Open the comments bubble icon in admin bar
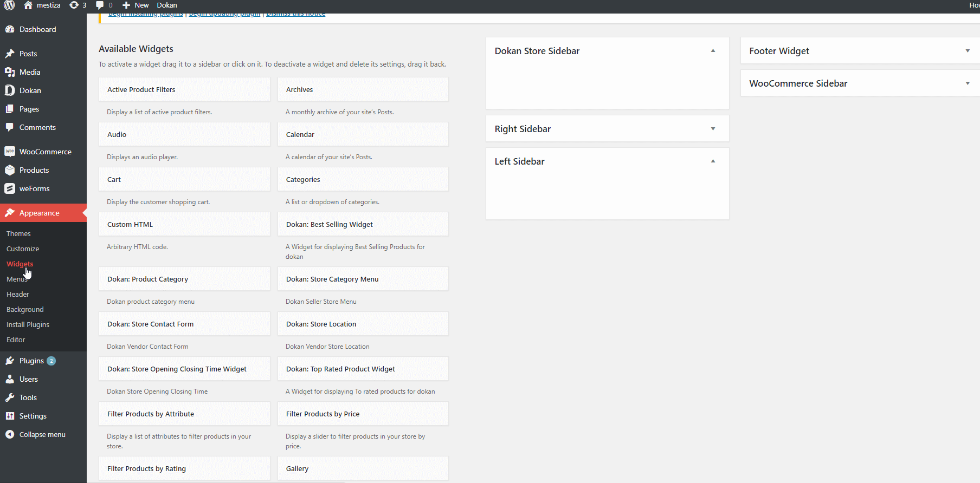The width and height of the screenshot is (980, 483). point(100,5)
